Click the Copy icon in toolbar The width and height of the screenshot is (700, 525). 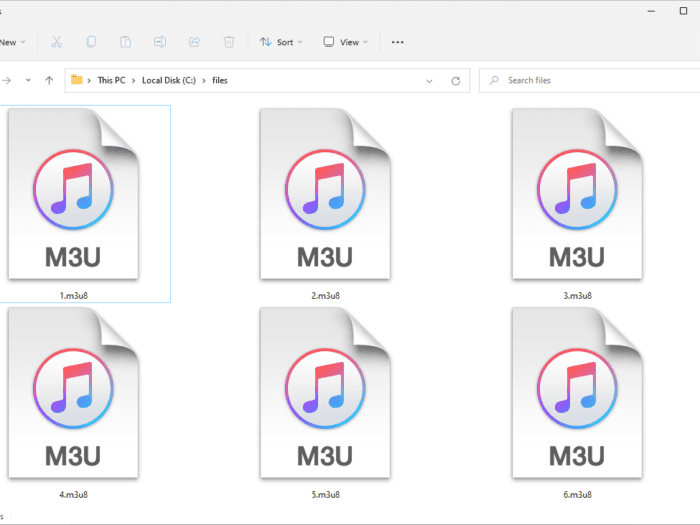click(91, 42)
